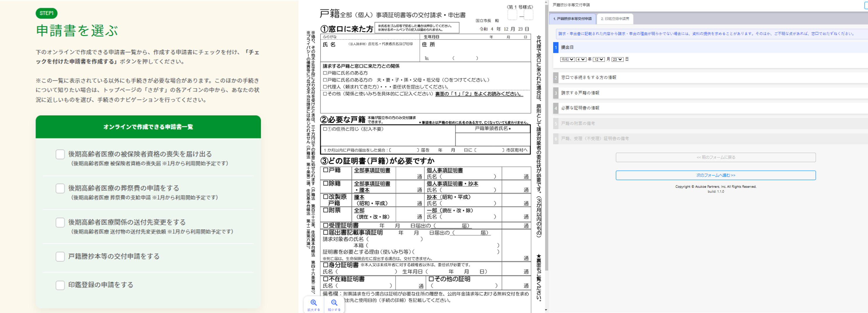Click the scrollbar down arrow of form preview
The image size is (868, 313).
(x=546, y=310)
